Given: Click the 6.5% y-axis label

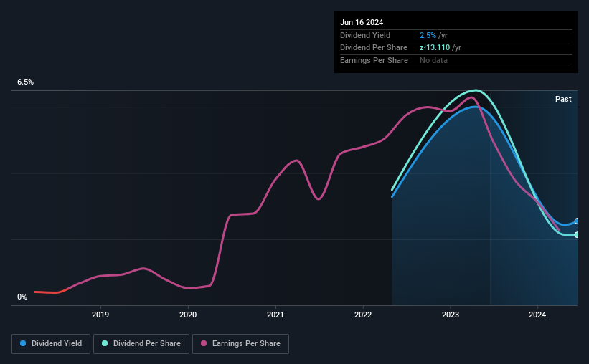Looking at the screenshot, I should (x=25, y=82).
